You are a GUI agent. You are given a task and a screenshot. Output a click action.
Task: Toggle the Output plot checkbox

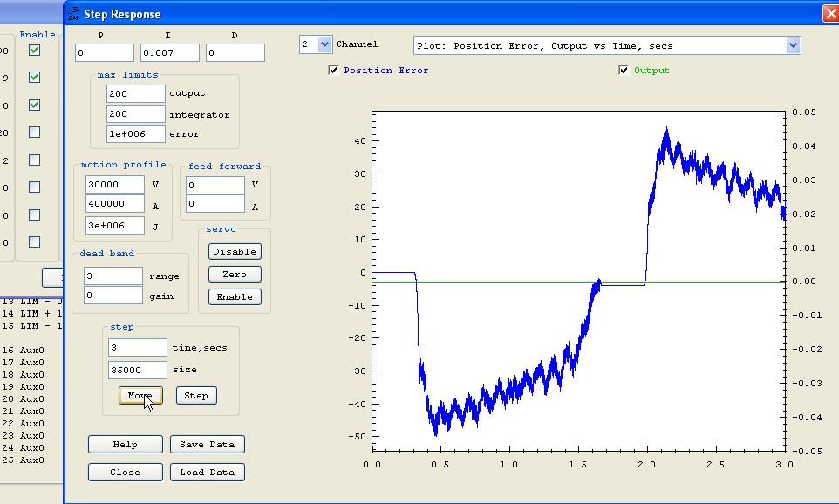pos(624,71)
